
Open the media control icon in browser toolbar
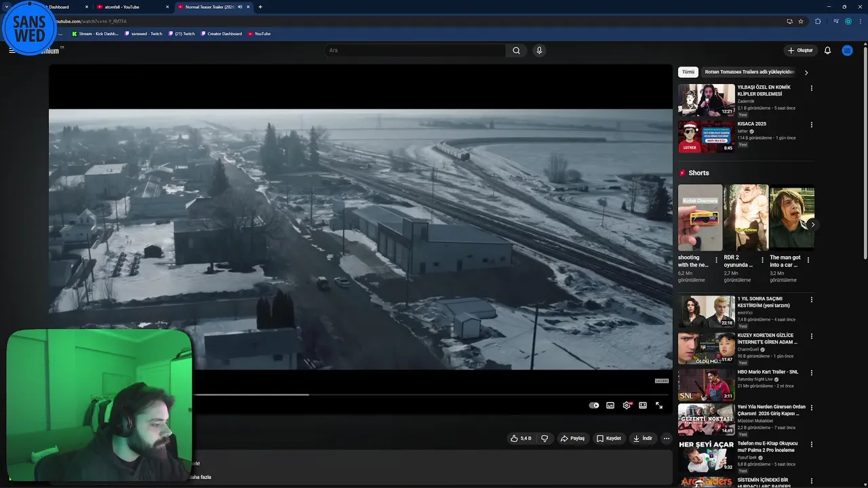836,21
